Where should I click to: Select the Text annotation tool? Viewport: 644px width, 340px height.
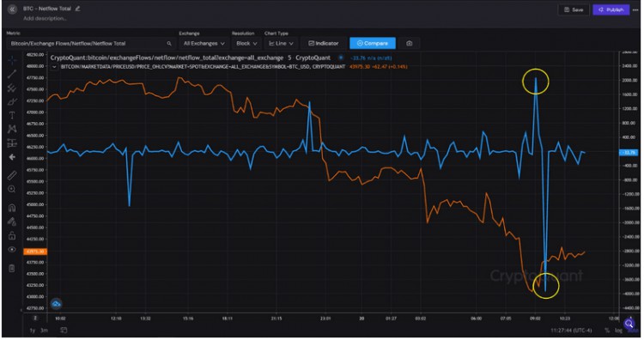point(12,115)
